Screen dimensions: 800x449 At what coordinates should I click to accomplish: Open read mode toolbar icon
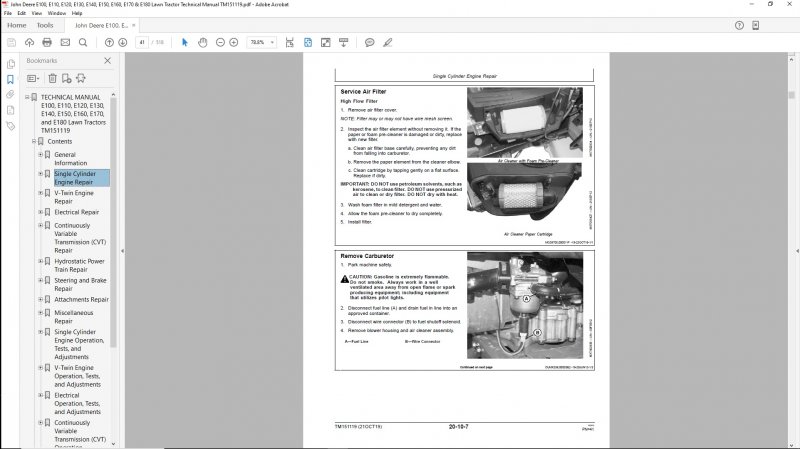343,42
